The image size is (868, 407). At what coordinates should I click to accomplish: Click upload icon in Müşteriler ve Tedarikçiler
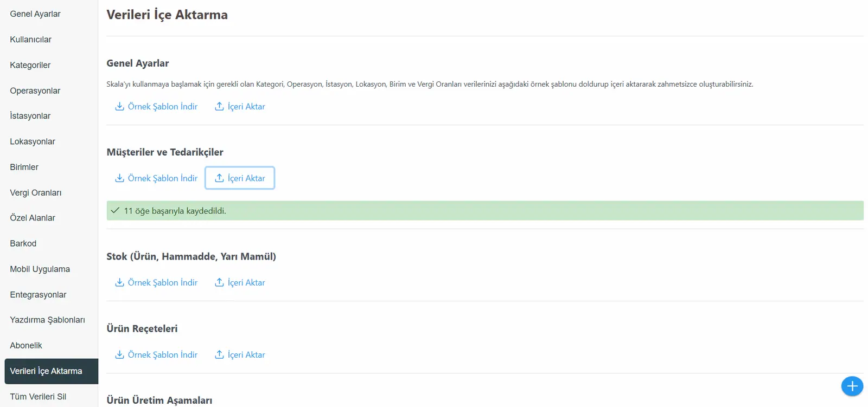[219, 178]
